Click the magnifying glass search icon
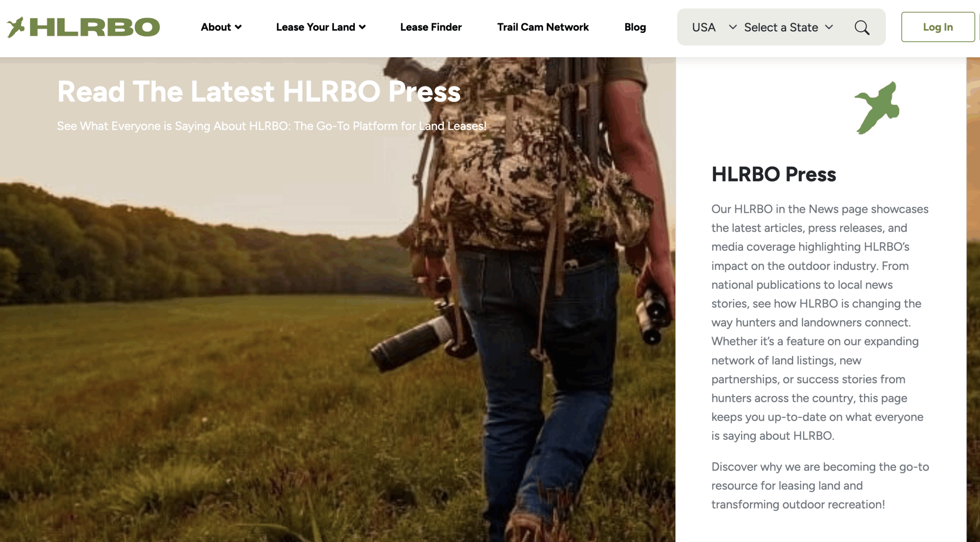Screen dimensions: 980x542 pyautogui.click(x=862, y=28)
